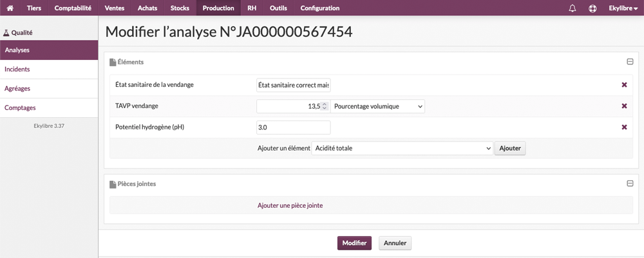The width and height of the screenshot is (644, 258).
Task: Click the Modifier submit button
Action: tap(354, 243)
